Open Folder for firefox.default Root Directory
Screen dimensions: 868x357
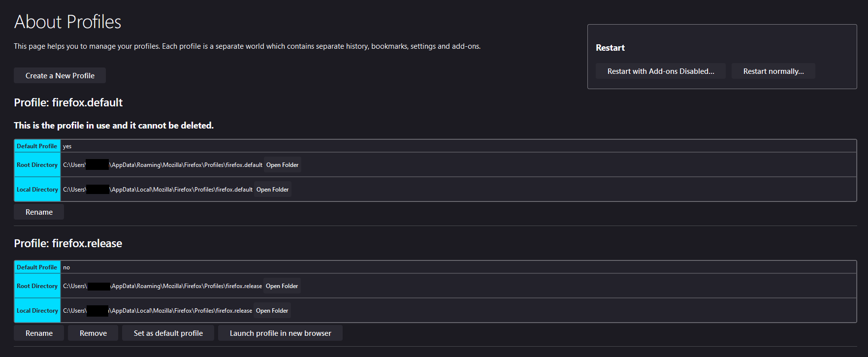tap(282, 165)
